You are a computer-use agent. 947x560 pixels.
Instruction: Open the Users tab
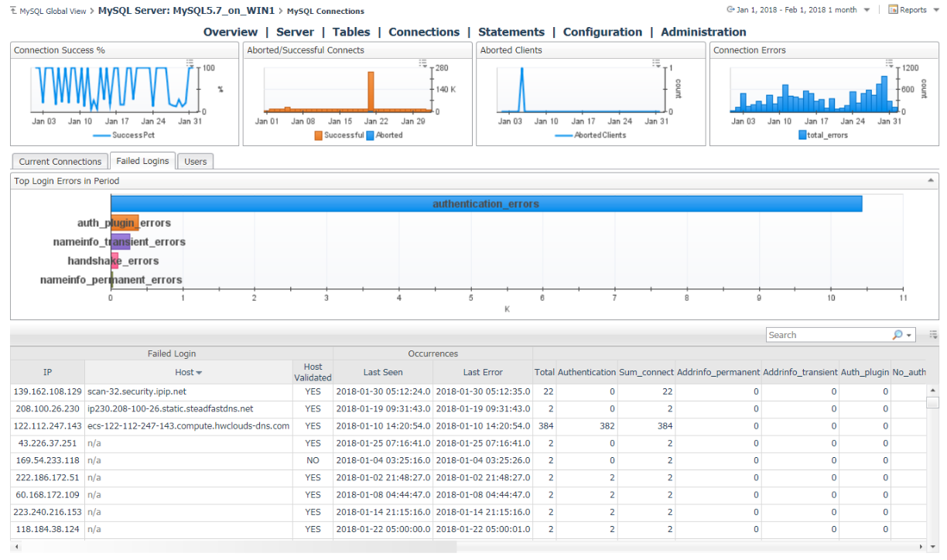click(x=196, y=162)
